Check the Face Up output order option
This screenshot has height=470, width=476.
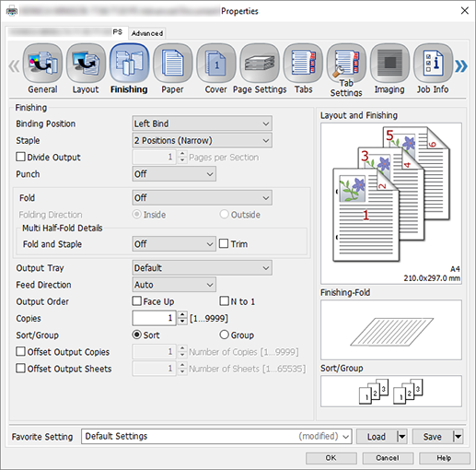point(136,301)
